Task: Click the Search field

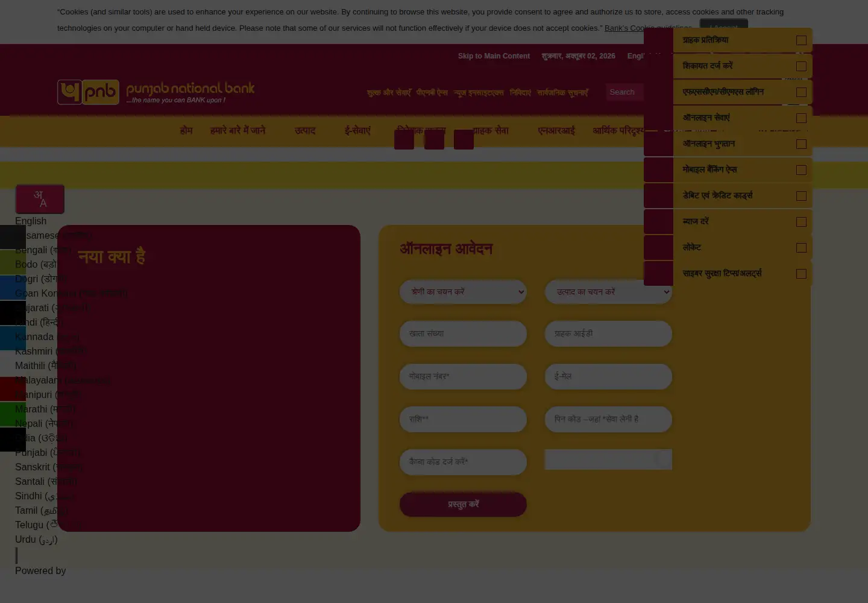Action: pyautogui.click(x=624, y=92)
